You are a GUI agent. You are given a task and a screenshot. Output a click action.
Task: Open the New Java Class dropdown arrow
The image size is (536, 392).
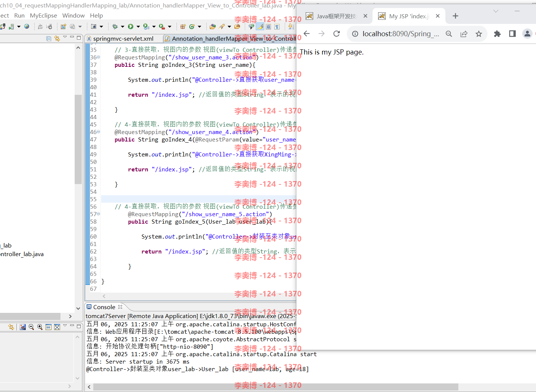coord(199,27)
